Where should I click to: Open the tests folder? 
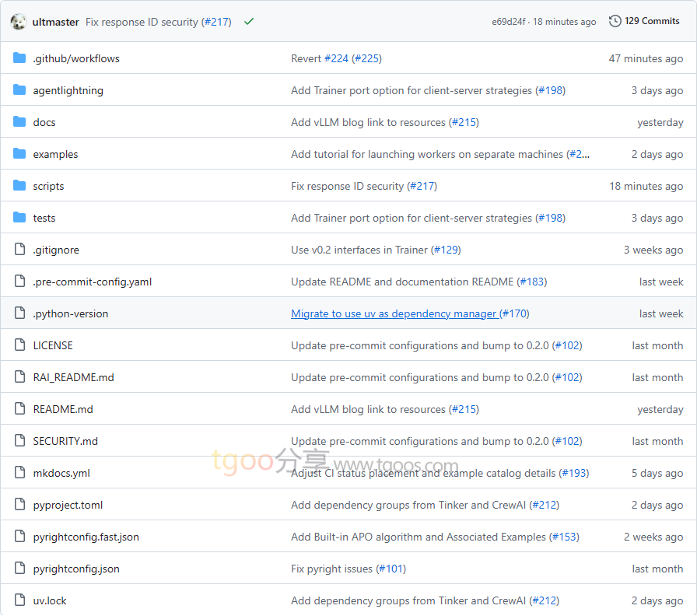[44, 218]
